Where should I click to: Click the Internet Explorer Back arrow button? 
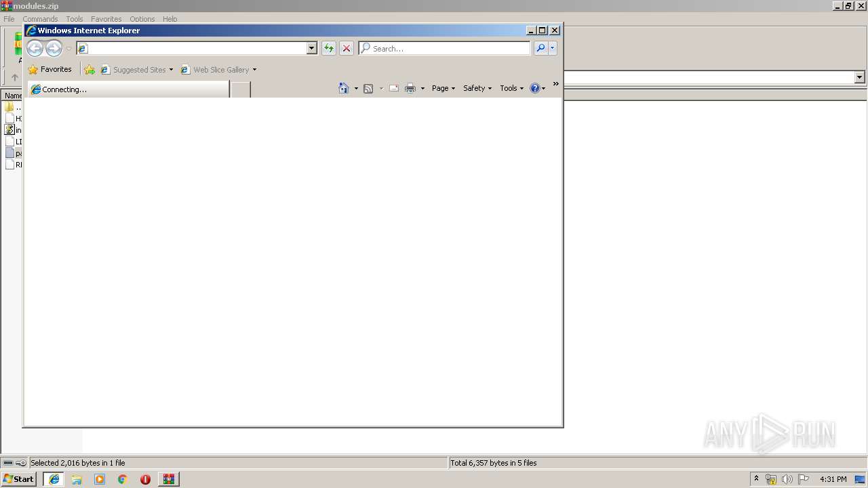pos(35,48)
